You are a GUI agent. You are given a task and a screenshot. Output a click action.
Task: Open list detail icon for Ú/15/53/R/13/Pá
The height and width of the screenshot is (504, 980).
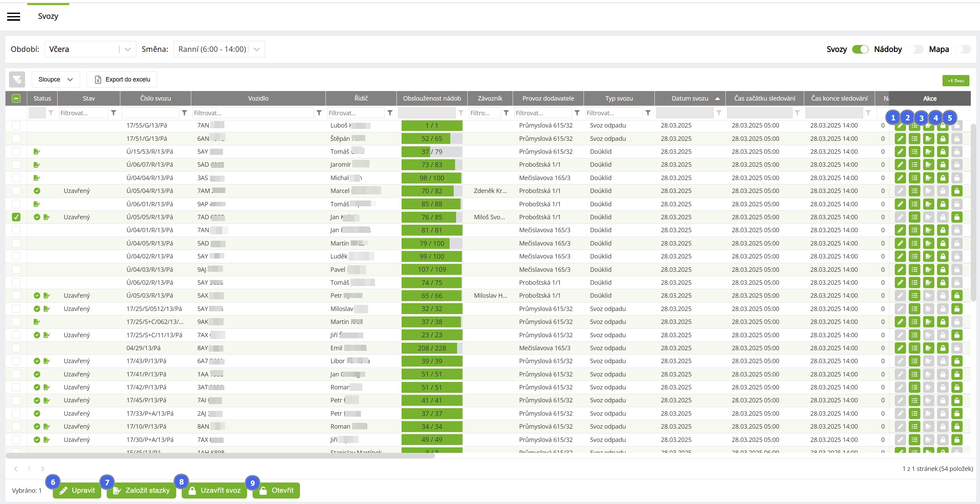(x=914, y=151)
